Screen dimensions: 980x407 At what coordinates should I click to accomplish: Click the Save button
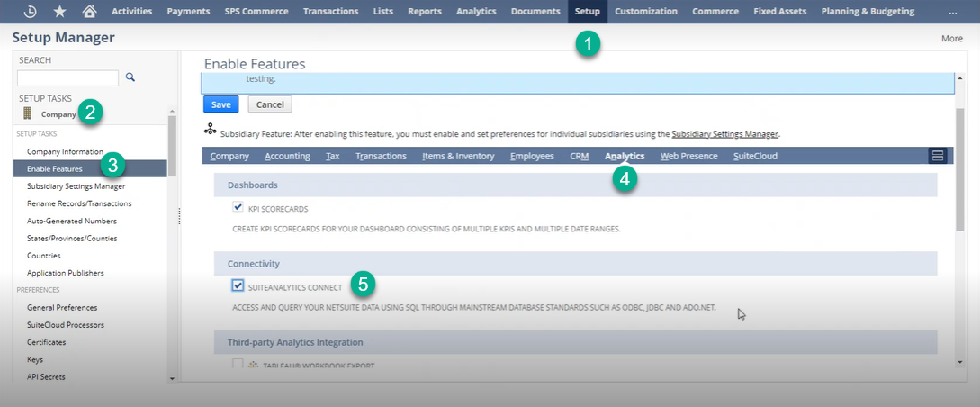point(220,104)
